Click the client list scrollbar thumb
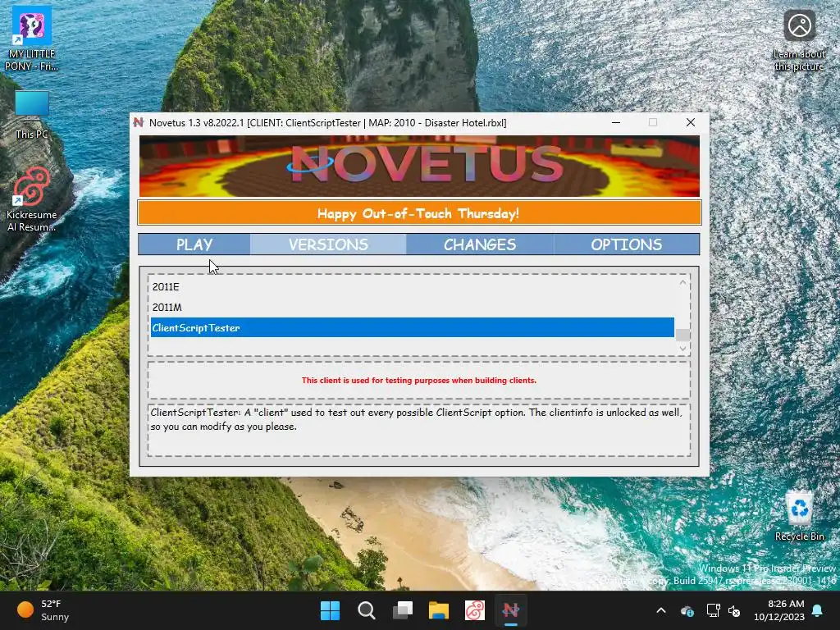Viewport: 840px width, 630px height. [x=682, y=335]
